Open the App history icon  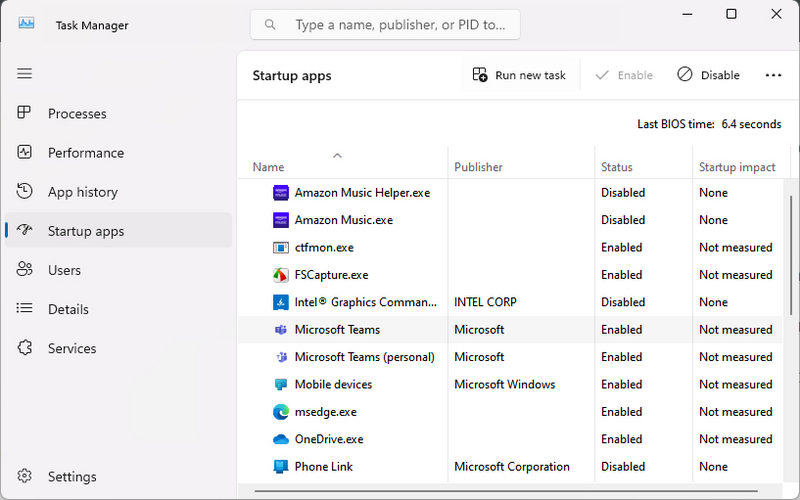pyautogui.click(x=24, y=191)
